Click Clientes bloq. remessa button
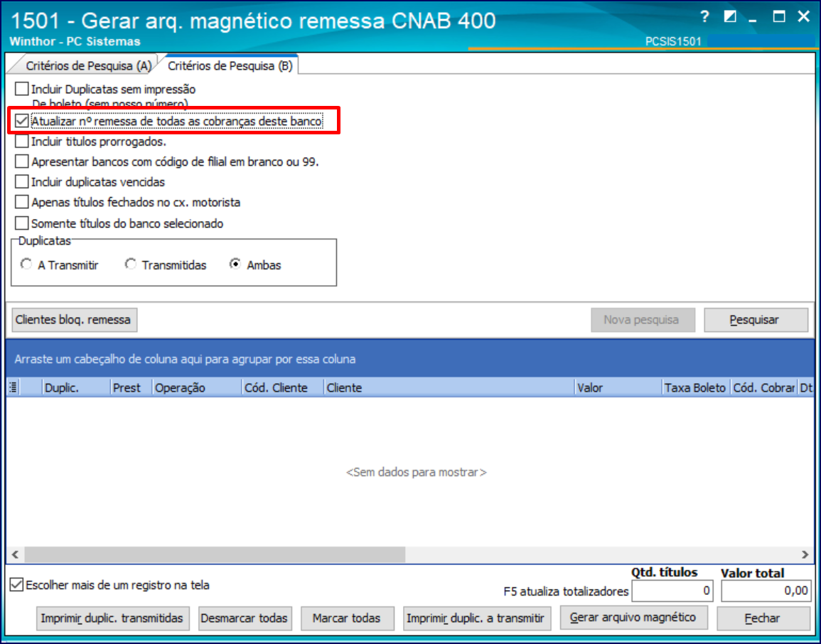 click(75, 320)
